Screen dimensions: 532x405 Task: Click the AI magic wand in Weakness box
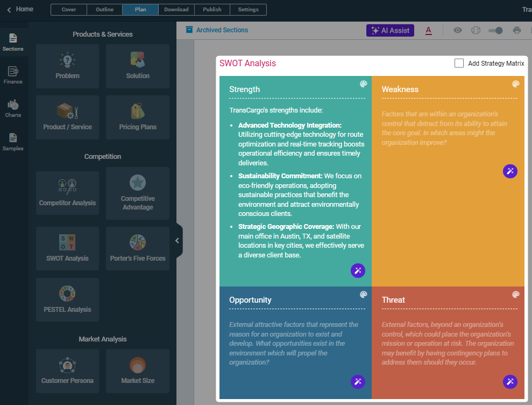(x=510, y=171)
